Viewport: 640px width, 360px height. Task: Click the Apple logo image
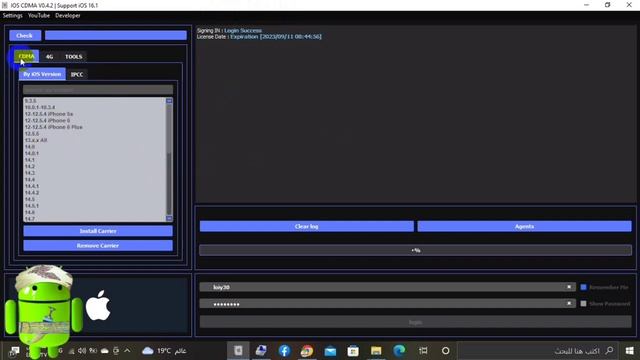pos(98,305)
